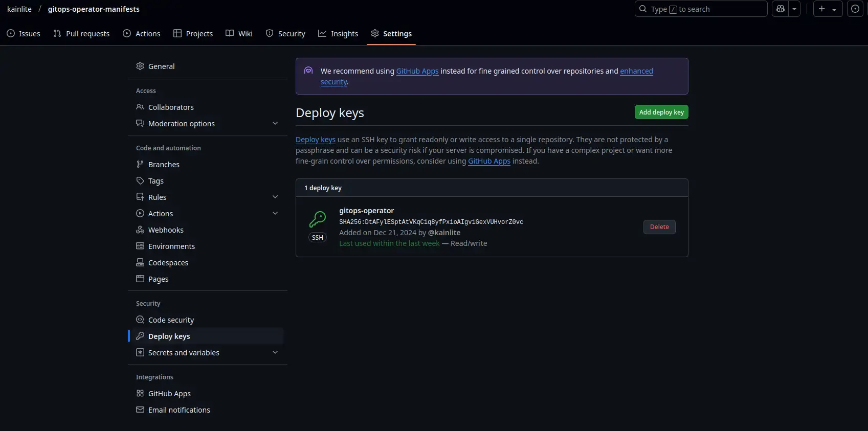868x431 pixels.
Task: Click the SHA256 key fingerprint text
Action: [431, 222]
